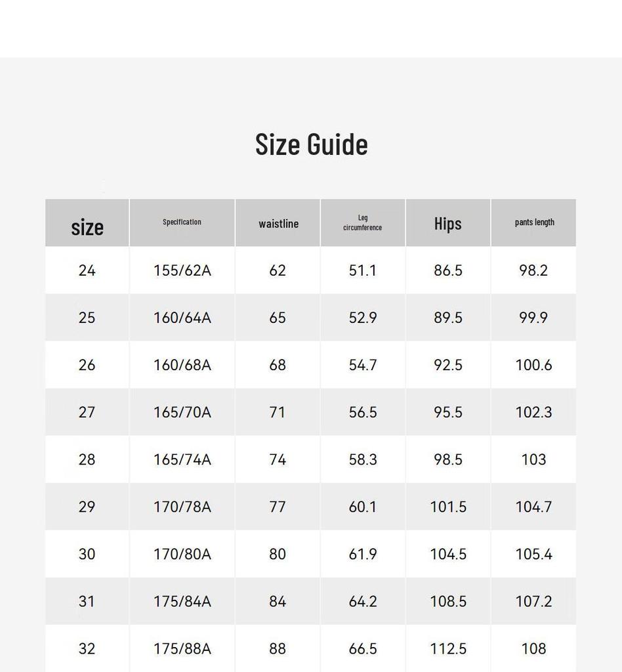The height and width of the screenshot is (672, 622).
Task: Click pants length value 100.6
Action: (x=534, y=365)
